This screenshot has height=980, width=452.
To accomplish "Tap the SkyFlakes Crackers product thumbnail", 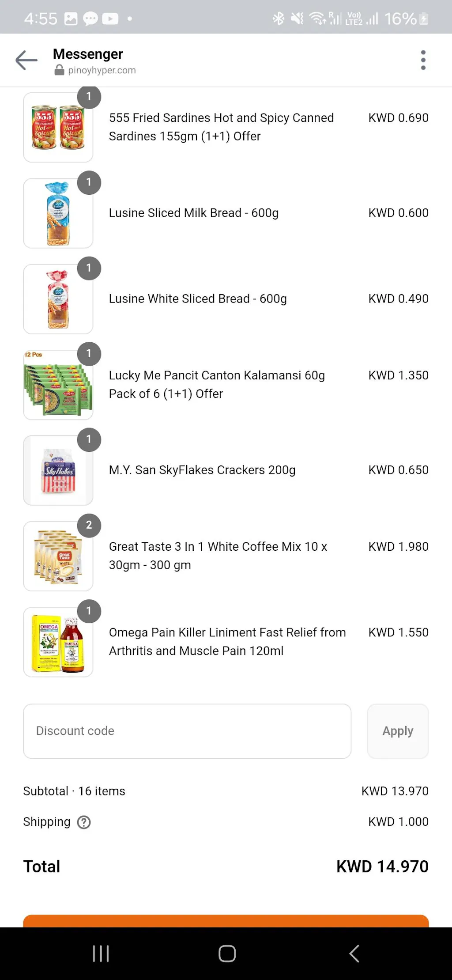I will tap(58, 470).
